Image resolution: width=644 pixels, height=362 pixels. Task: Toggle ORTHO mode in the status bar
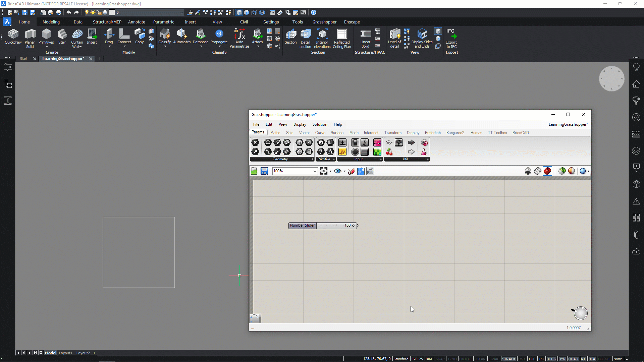coord(466,359)
